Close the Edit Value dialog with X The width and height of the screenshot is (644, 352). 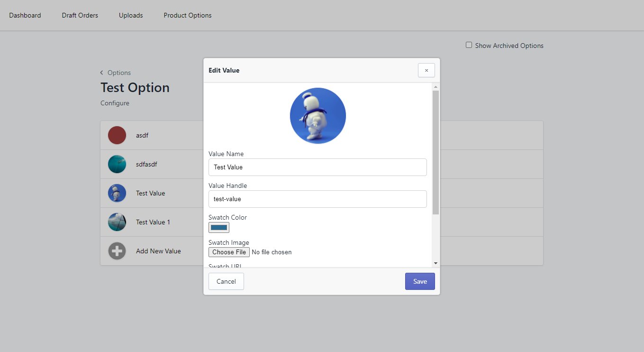coord(426,70)
